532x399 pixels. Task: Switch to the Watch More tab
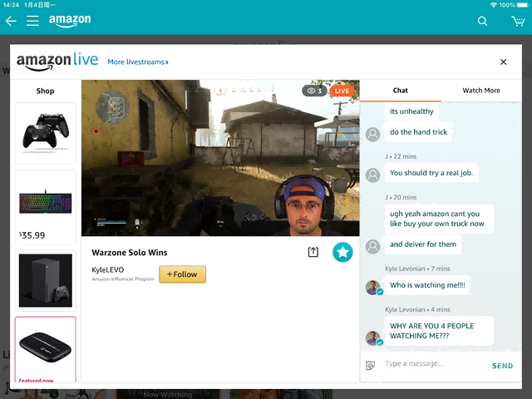click(481, 90)
